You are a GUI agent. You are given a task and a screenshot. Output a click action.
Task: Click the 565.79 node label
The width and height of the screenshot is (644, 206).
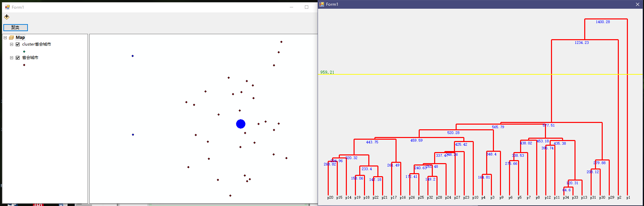[498, 127]
